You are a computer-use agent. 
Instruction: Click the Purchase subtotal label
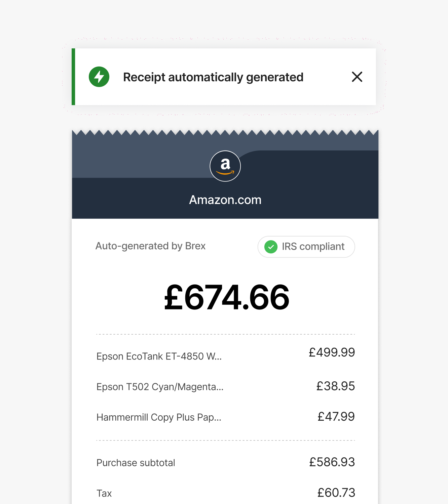[136, 463]
